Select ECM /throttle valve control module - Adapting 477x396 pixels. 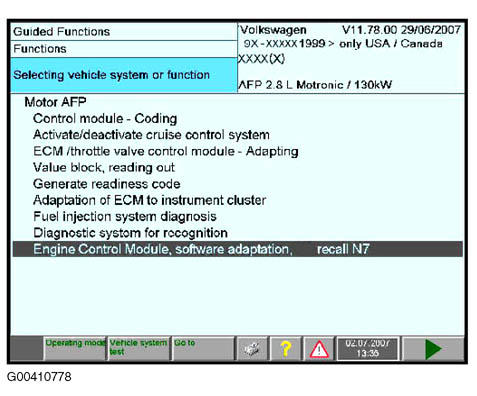coord(166,151)
